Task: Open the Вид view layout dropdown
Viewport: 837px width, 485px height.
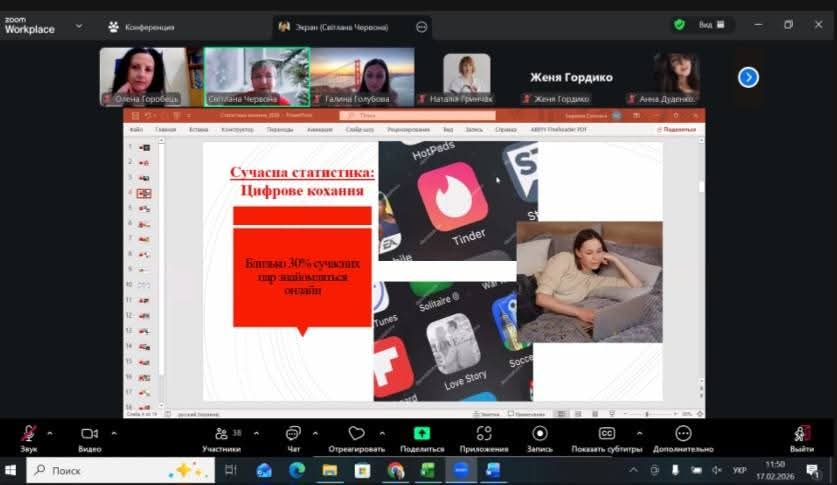Action: click(711, 25)
